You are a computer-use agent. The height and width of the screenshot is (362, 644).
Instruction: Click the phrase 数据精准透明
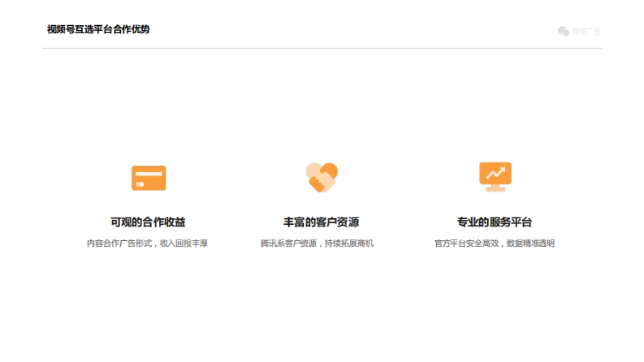(531, 243)
